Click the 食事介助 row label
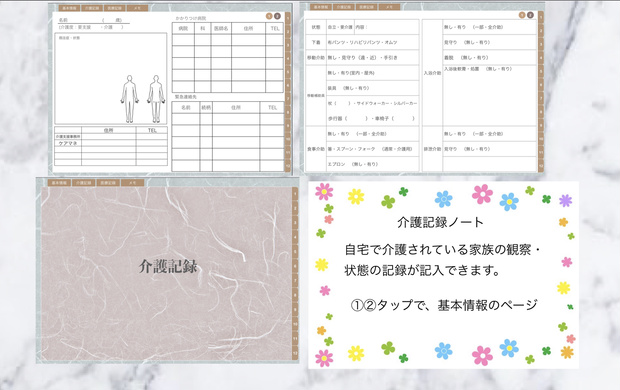The height and width of the screenshot is (390, 620). 316,149
